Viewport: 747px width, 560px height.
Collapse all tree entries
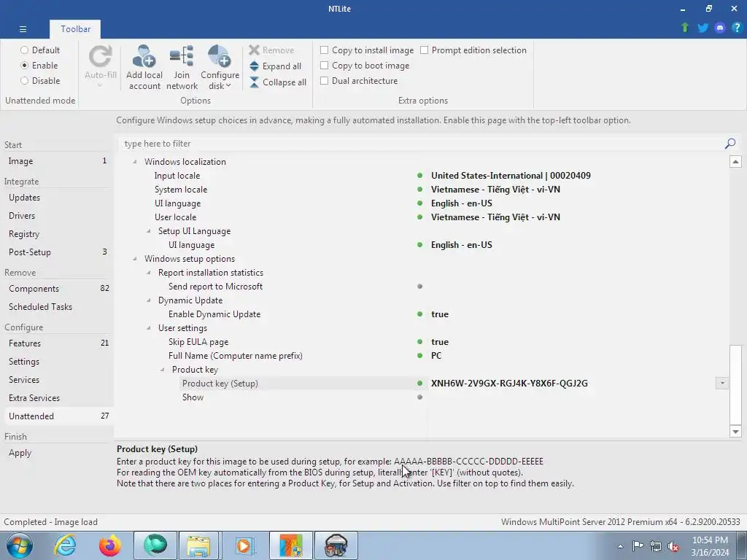(x=278, y=82)
